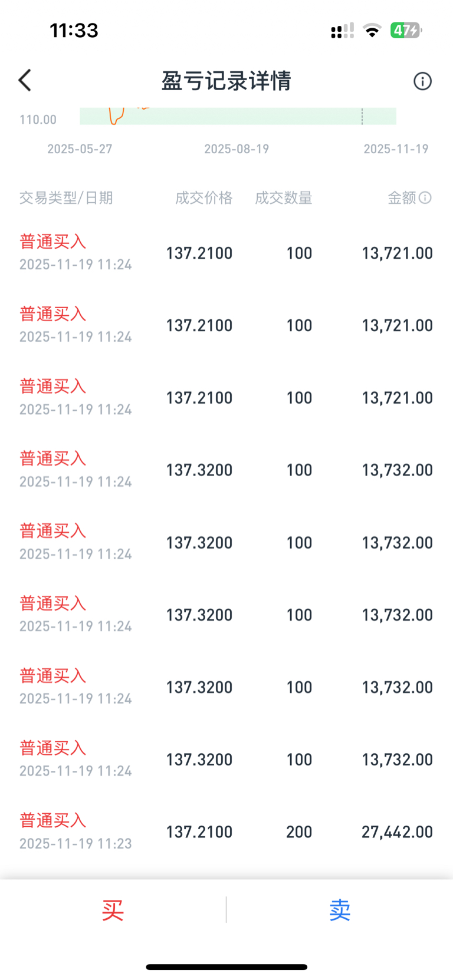Select the last 13,732.00 amount row
Screen dimensions: 453x980
[x=226, y=759]
